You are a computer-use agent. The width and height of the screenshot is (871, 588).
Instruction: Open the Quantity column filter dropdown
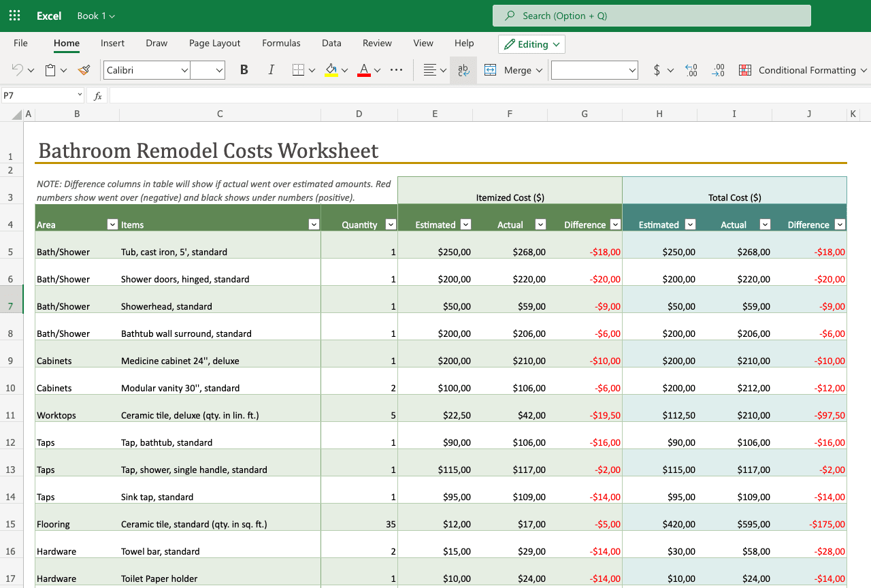[x=391, y=225]
